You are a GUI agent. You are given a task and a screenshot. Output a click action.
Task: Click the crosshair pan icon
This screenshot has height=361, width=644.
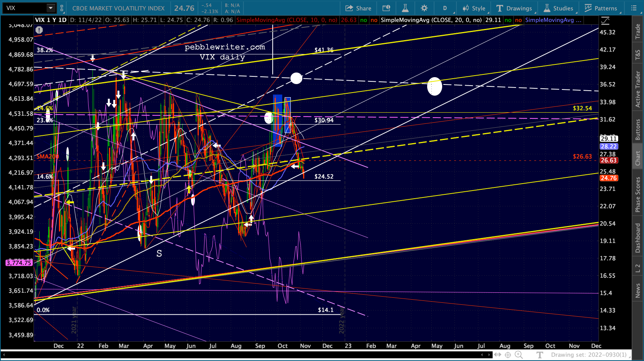(x=508, y=355)
